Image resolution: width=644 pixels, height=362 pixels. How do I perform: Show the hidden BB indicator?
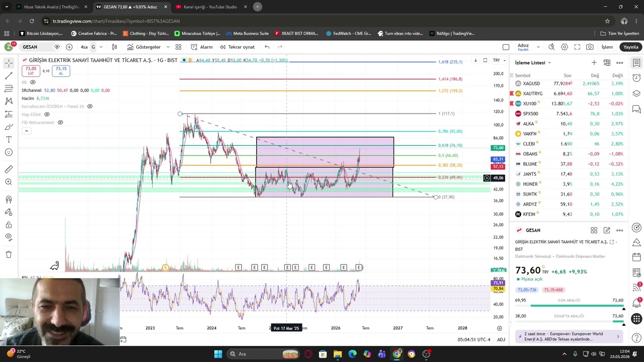click(33, 82)
